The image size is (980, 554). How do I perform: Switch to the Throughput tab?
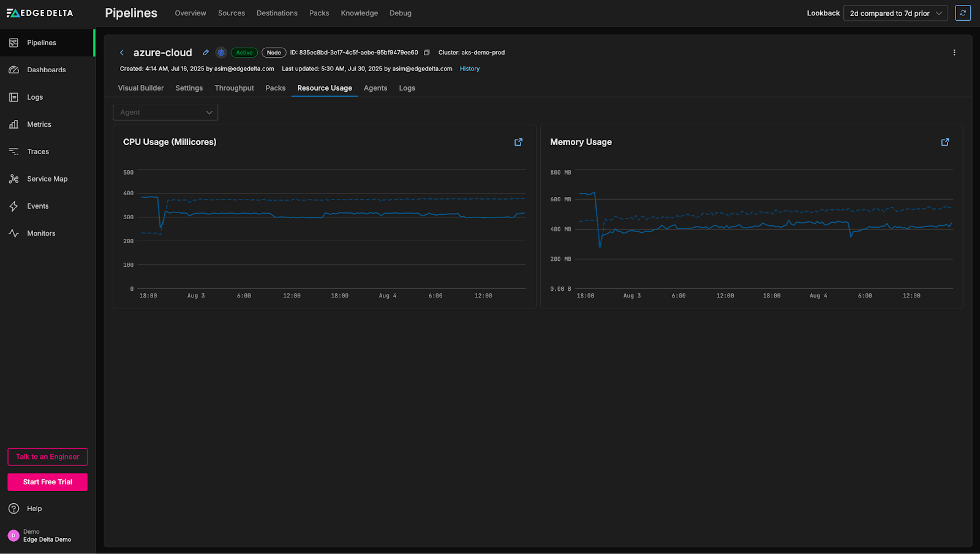coord(234,88)
